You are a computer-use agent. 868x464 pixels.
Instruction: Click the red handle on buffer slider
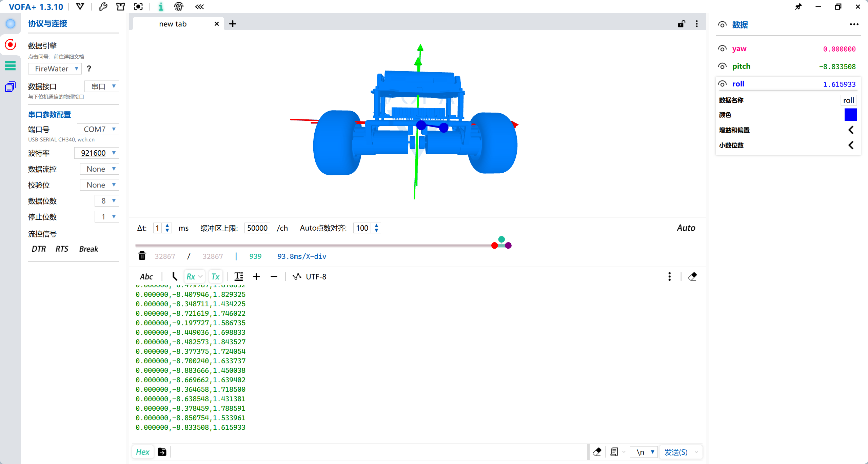coord(494,245)
